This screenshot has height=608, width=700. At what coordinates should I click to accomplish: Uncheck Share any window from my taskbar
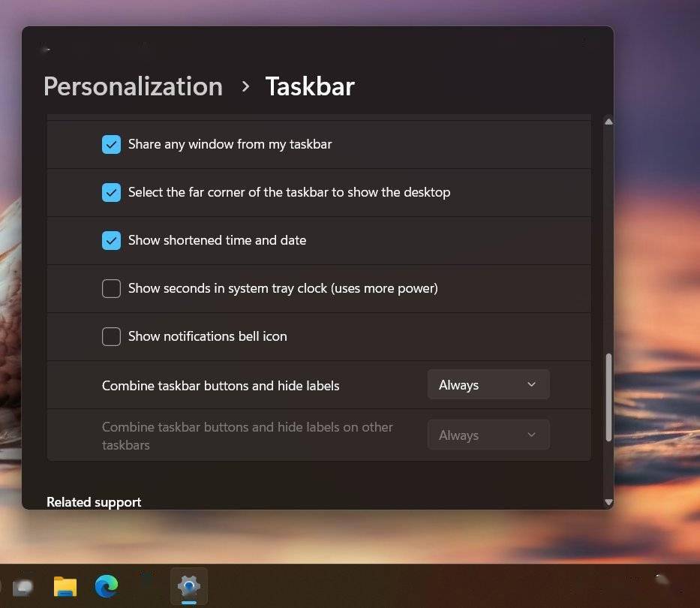[111, 144]
